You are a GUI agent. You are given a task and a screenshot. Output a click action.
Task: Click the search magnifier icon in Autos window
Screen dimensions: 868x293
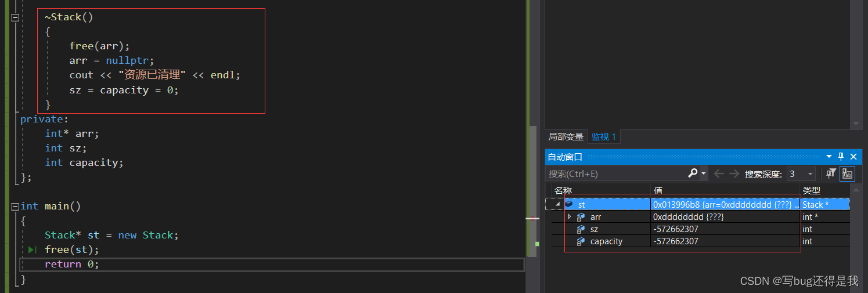coord(693,173)
